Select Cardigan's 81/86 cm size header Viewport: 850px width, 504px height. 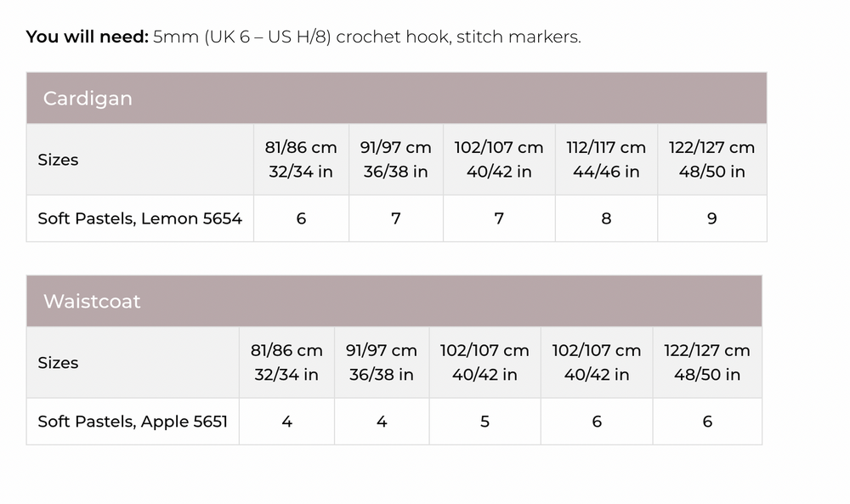pyautogui.click(x=301, y=159)
